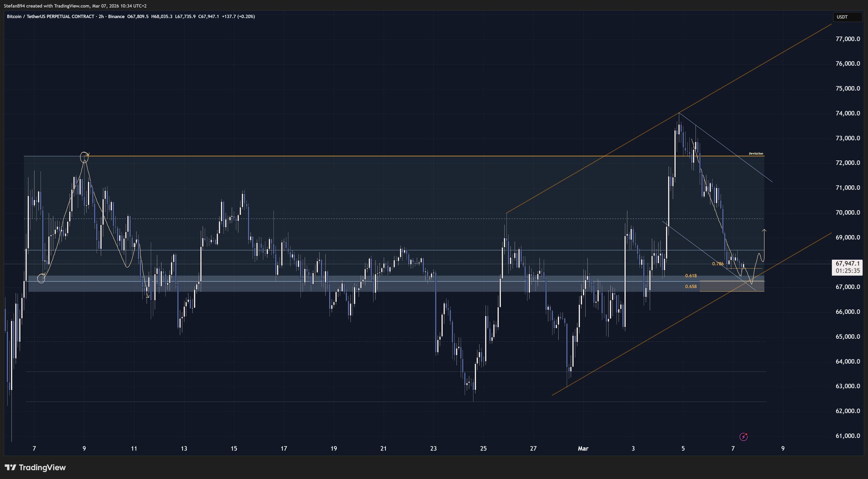
Task: Click the pink lightning bolt icon
Action: (x=743, y=437)
